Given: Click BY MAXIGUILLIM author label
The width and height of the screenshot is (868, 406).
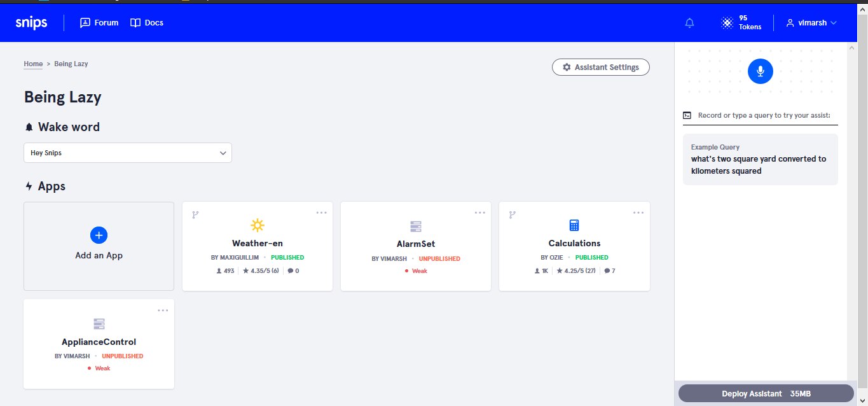Looking at the screenshot, I should [x=235, y=258].
